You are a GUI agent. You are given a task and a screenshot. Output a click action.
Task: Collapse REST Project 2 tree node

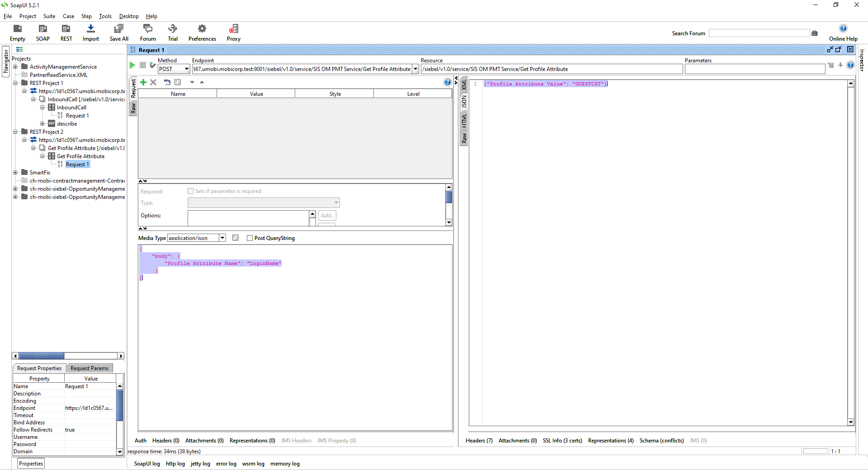pos(15,132)
